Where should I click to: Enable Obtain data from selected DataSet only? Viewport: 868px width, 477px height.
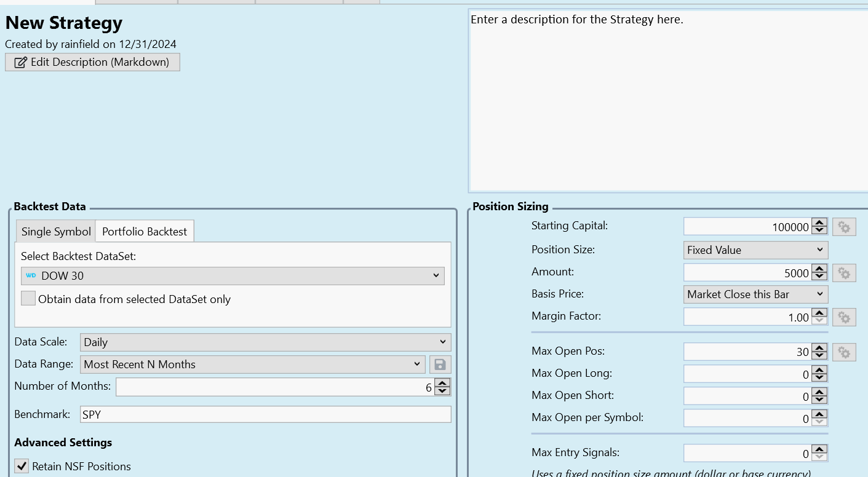[28, 299]
